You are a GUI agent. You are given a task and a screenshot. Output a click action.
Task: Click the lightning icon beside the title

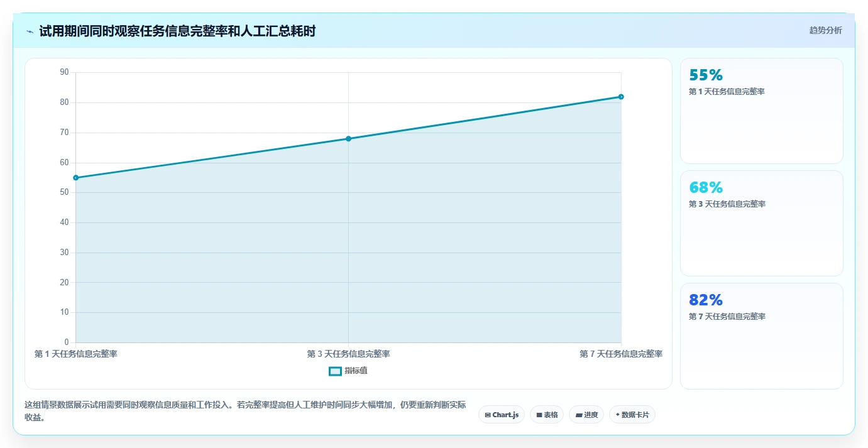(30, 31)
